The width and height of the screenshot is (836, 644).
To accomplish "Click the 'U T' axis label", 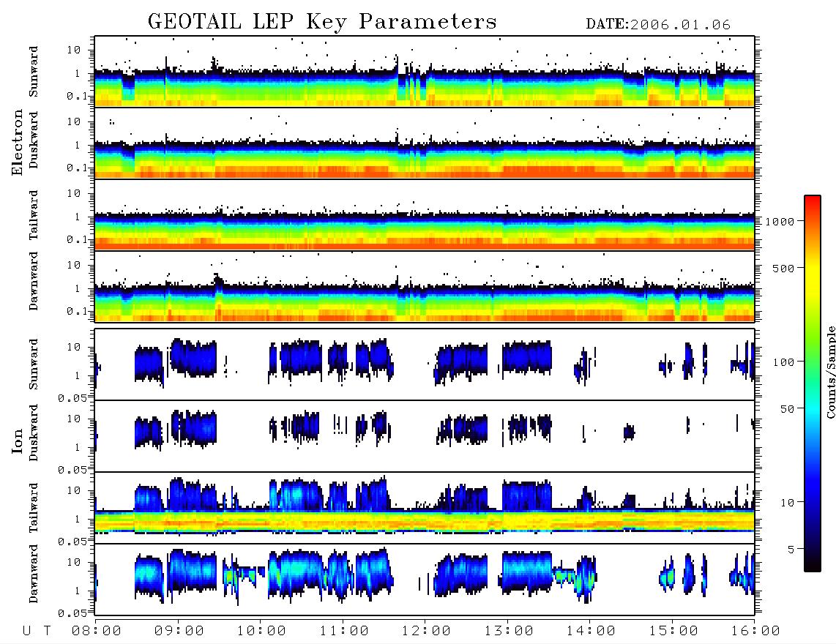I will [x=37, y=631].
